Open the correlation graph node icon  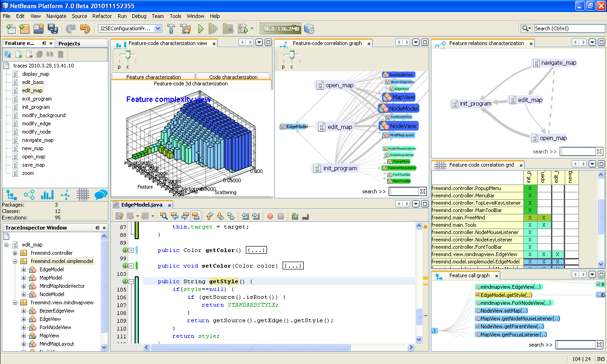65,195
